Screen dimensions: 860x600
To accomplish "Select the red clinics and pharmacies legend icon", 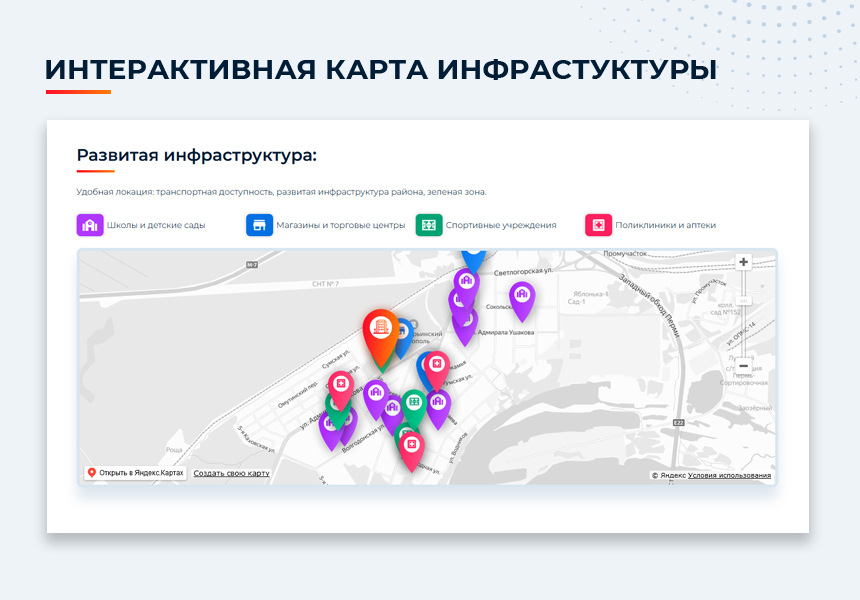I will 598,225.
